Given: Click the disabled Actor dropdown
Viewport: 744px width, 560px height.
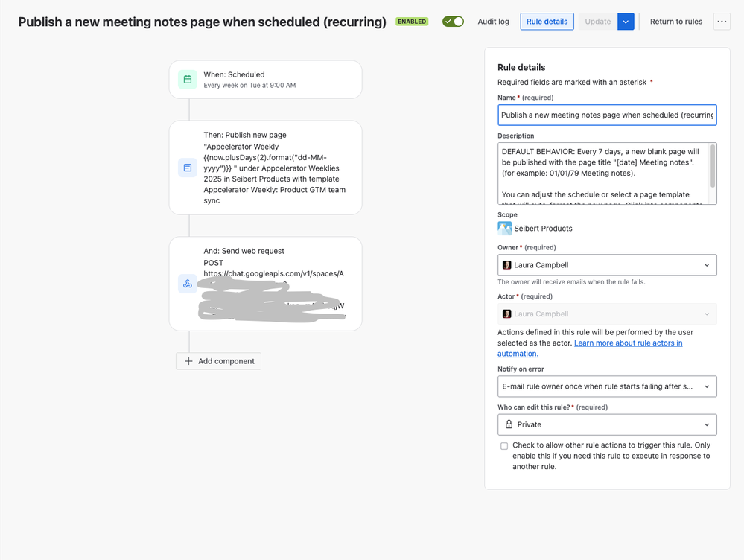Looking at the screenshot, I should tap(607, 314).
